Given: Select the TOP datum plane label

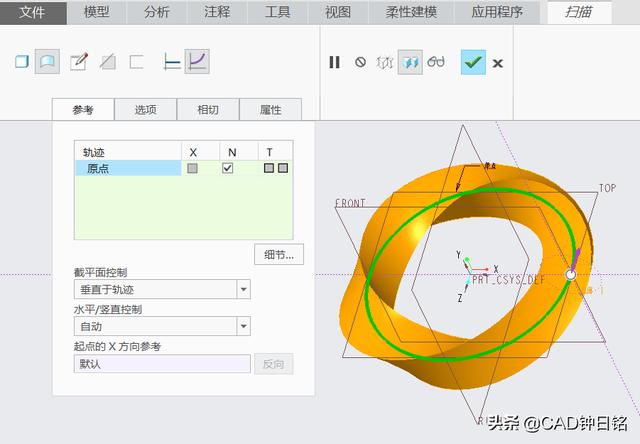Looking at the screenshot, I should [x=607, y=188].
